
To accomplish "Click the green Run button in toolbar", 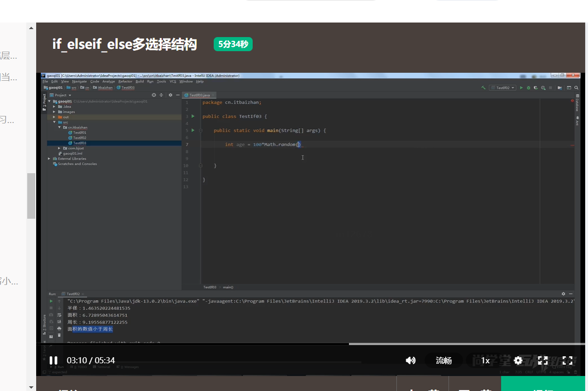I will tap(521, 88).
